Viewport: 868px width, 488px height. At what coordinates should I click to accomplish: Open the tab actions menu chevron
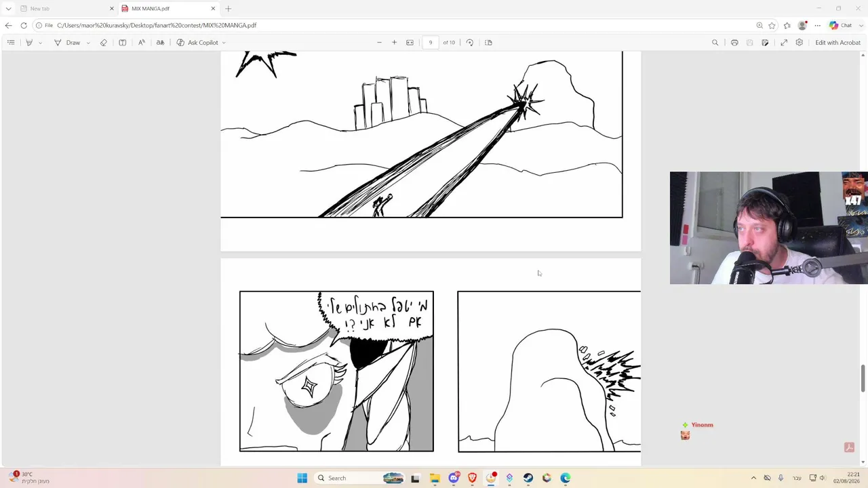[8, 9]
